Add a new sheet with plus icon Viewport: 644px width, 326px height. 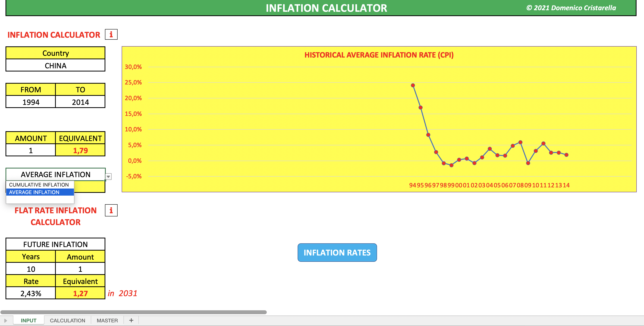pos(131,320)
